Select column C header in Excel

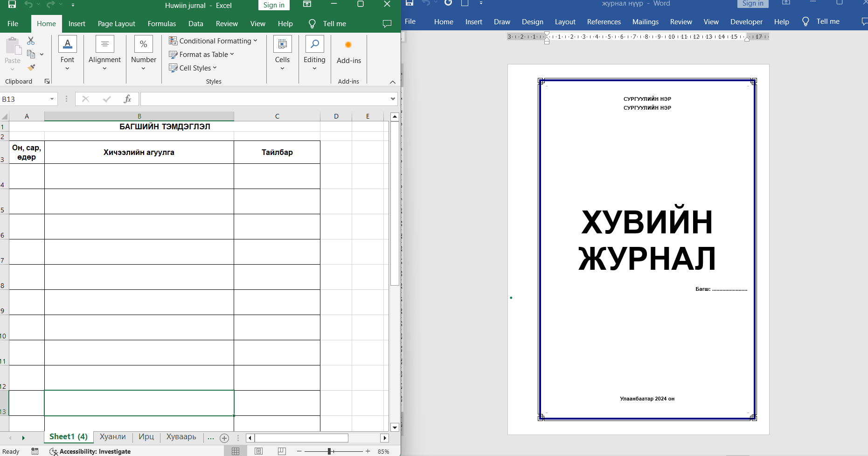(x=277, y=116)
